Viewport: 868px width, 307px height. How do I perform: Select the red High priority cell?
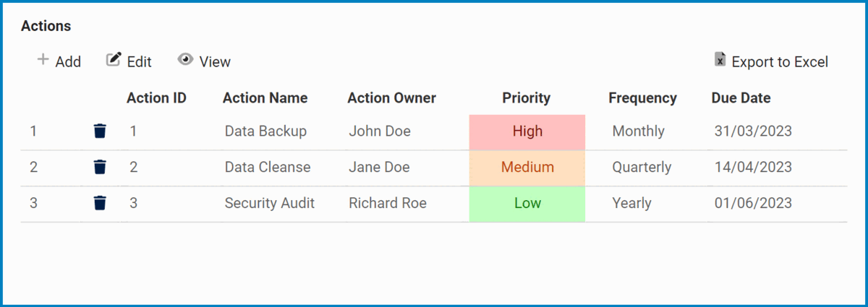click(527, 131)
